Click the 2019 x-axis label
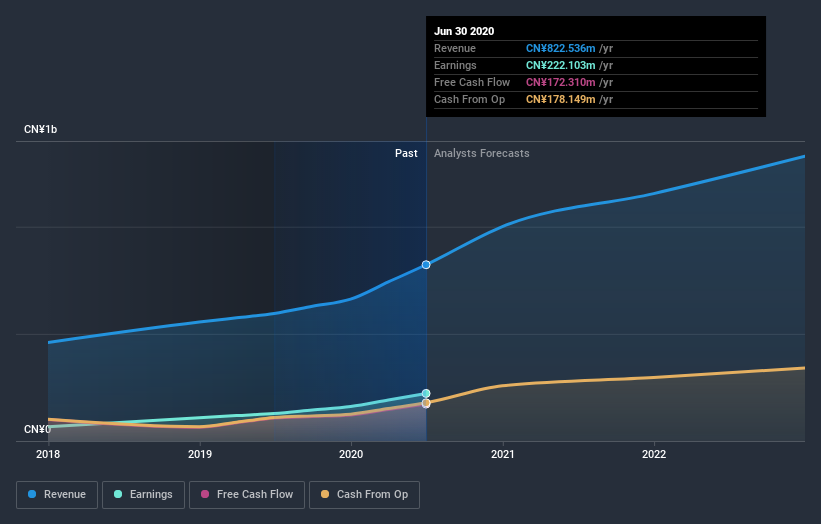Viewport: 821px width, 524px height. (200, 454)
